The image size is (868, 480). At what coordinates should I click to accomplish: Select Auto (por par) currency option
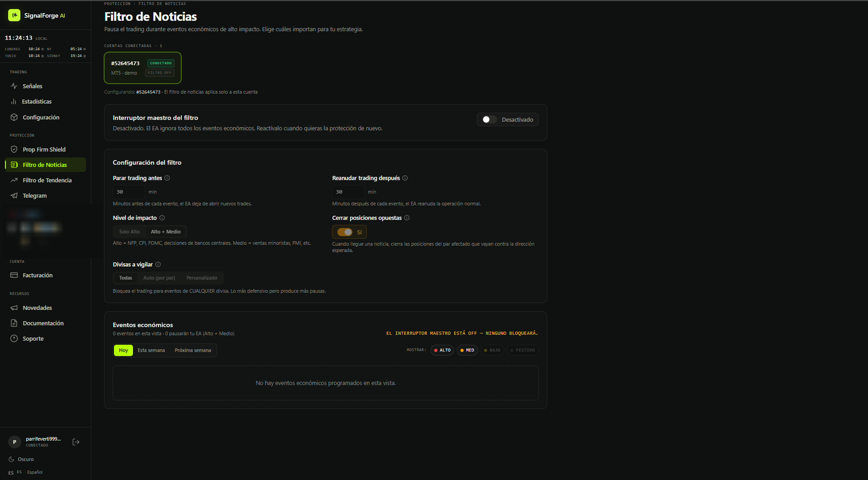pyautogui.click(x=159, y=278)
